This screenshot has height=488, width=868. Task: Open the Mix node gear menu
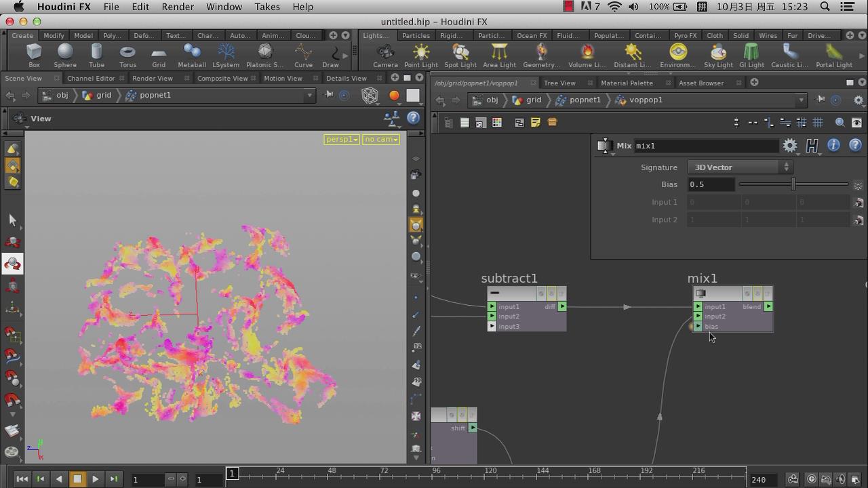[x=789, y=146]
